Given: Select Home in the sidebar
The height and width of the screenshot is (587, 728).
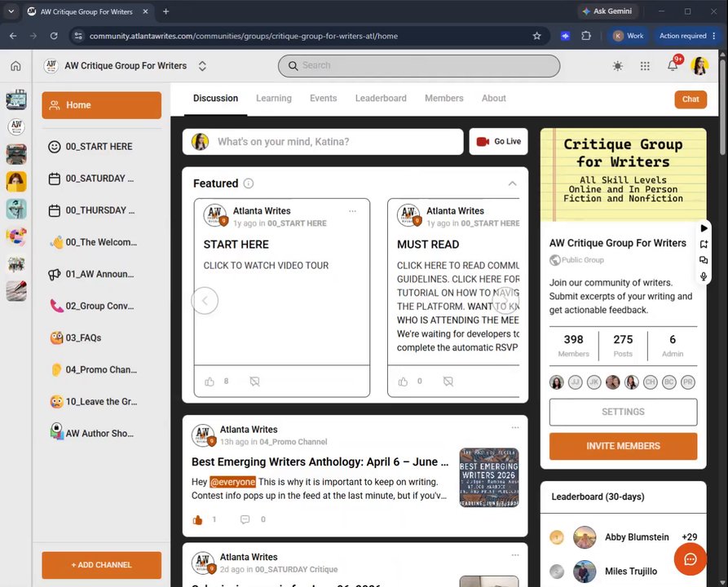Looking at the screenshot, I should coord(102,105).
